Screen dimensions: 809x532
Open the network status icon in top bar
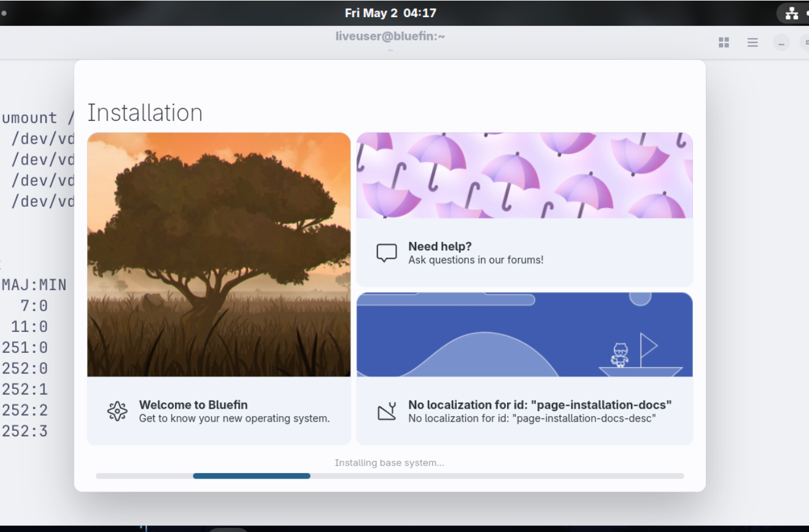(x=791, y=13)
